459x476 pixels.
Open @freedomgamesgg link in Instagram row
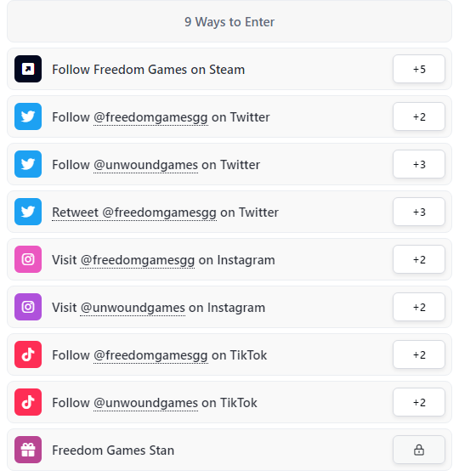[x=138, y=260]
